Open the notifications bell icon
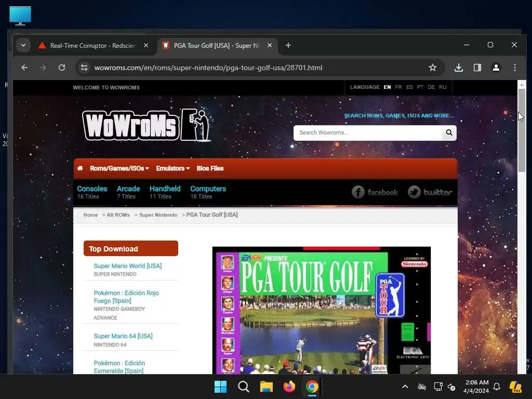 point(497,387)
